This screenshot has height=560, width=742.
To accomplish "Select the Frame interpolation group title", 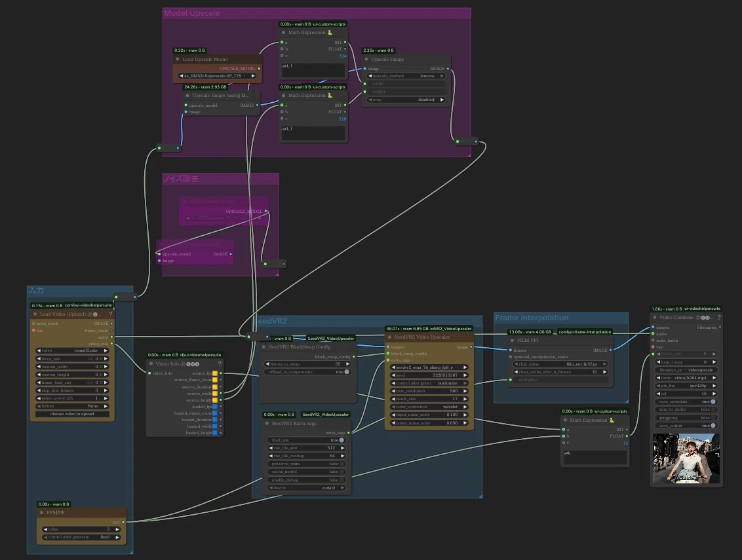I will pyautogui.click(x=532, y=318).
